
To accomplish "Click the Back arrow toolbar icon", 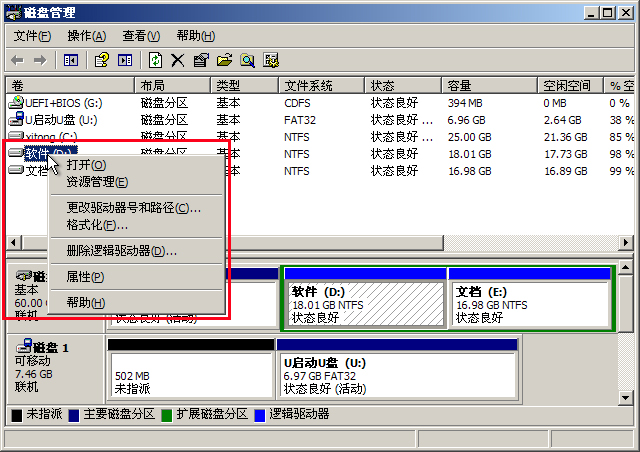I will [x=17, y=61].
